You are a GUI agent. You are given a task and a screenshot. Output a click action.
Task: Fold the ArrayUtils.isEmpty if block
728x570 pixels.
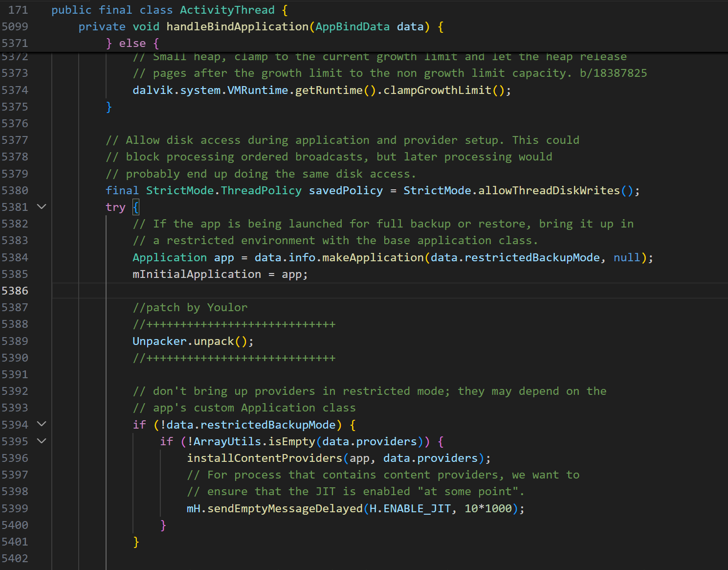[x=42, y=441]
